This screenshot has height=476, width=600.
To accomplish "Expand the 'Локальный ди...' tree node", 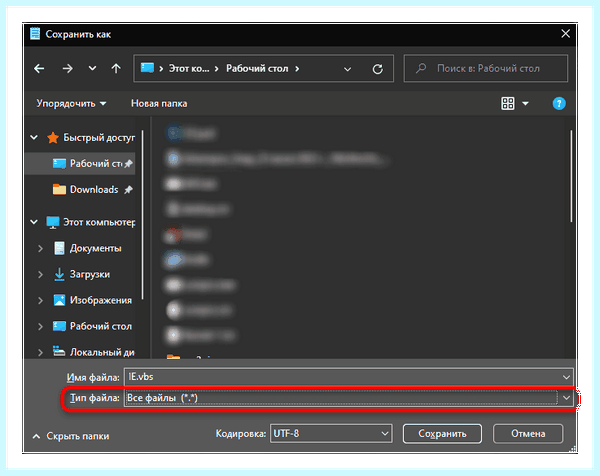I will point(40,352).
